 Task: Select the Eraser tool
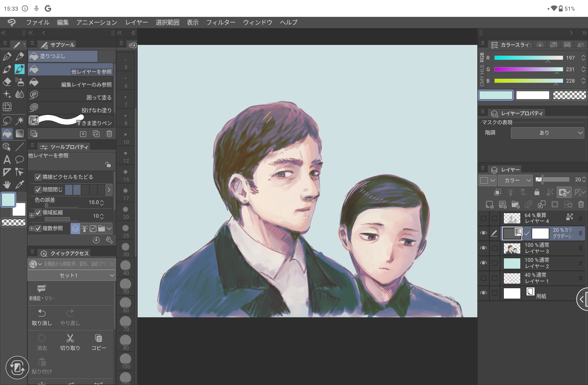coord(7,82)
